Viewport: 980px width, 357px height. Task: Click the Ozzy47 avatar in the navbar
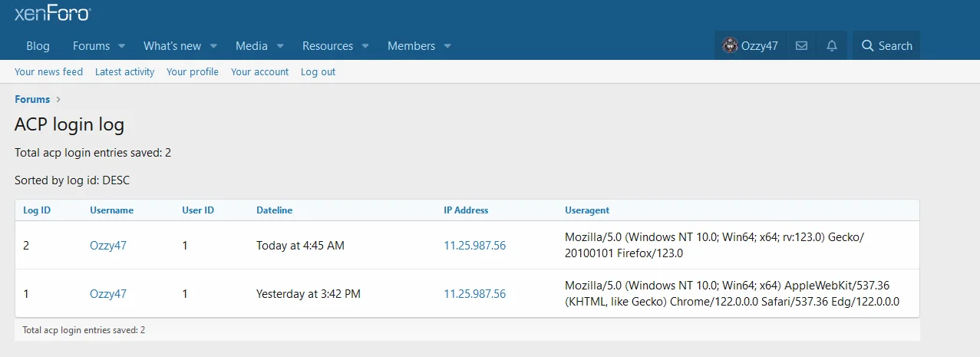(730, 46)
